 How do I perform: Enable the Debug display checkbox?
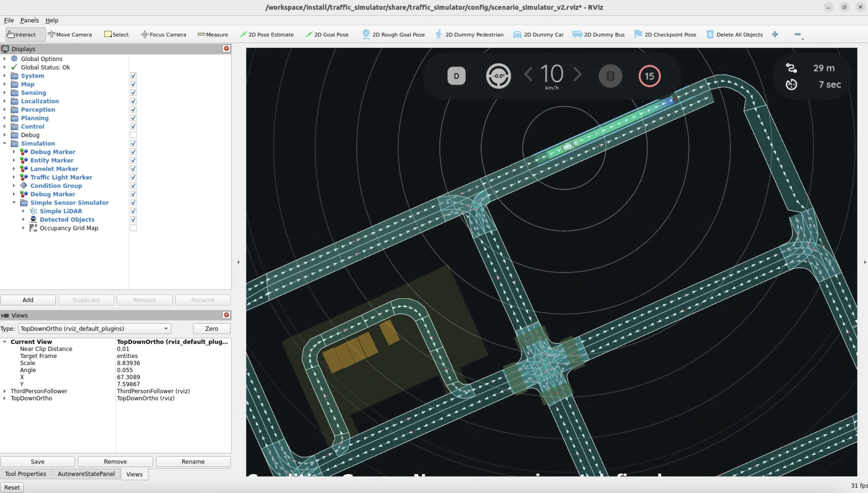133,135
